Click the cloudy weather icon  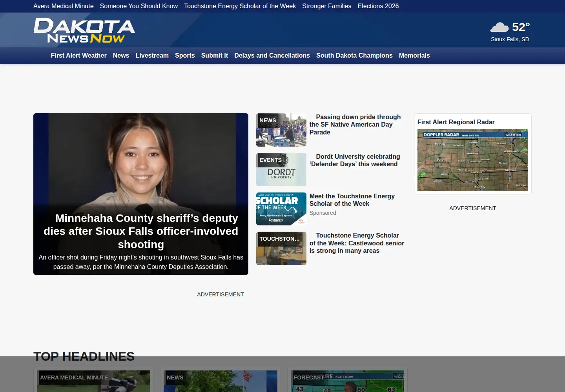click(x=499, y=27)
